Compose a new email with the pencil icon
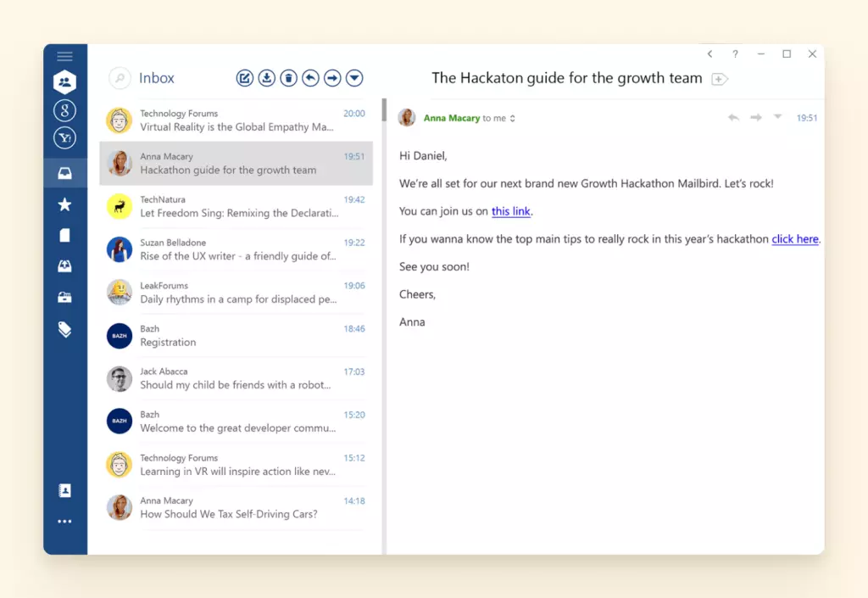Viewport: 868px width, 598px height. point(245,78)
